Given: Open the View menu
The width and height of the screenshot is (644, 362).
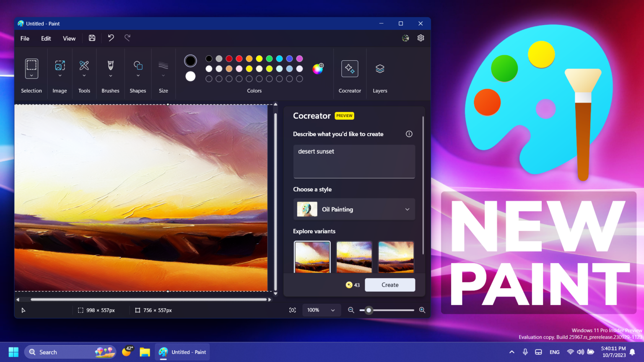Looking at the screenshot, I should (69, 38).
